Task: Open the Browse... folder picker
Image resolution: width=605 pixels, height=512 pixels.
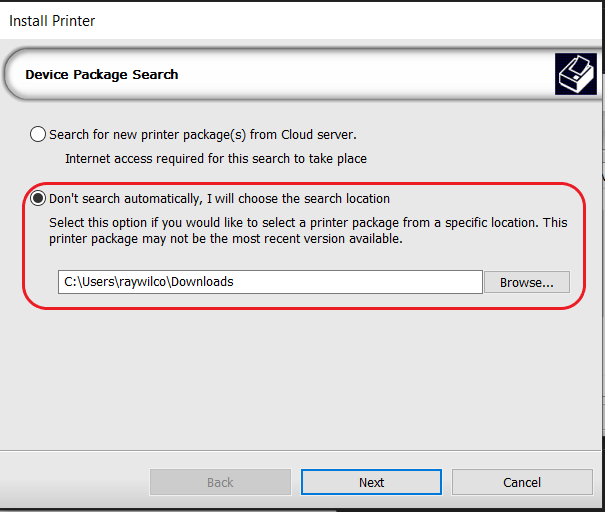Action: click(x=527, y=282)
